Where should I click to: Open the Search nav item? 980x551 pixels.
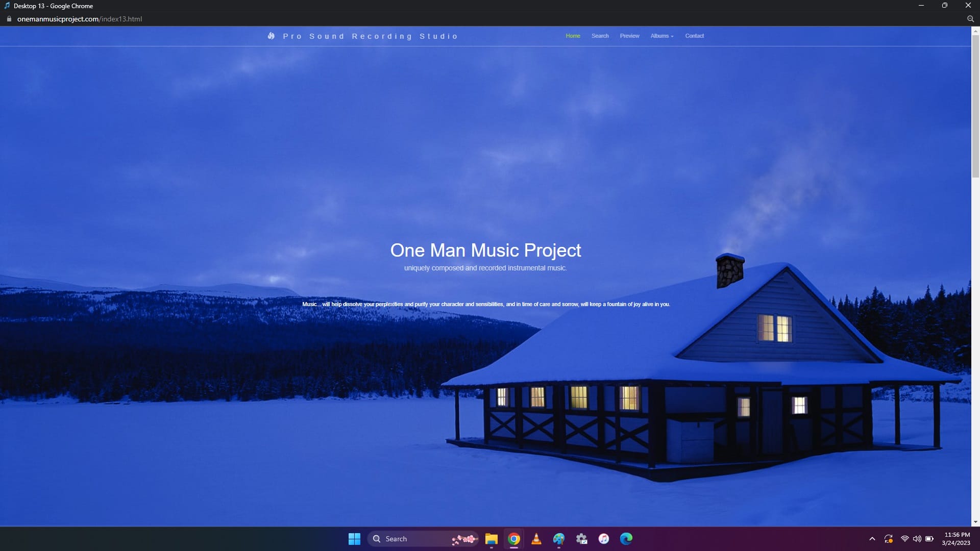click(x=600, y=36)
